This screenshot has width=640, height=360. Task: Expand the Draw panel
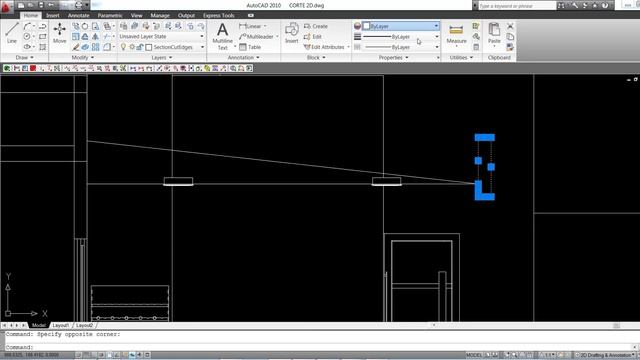point(24,58)
